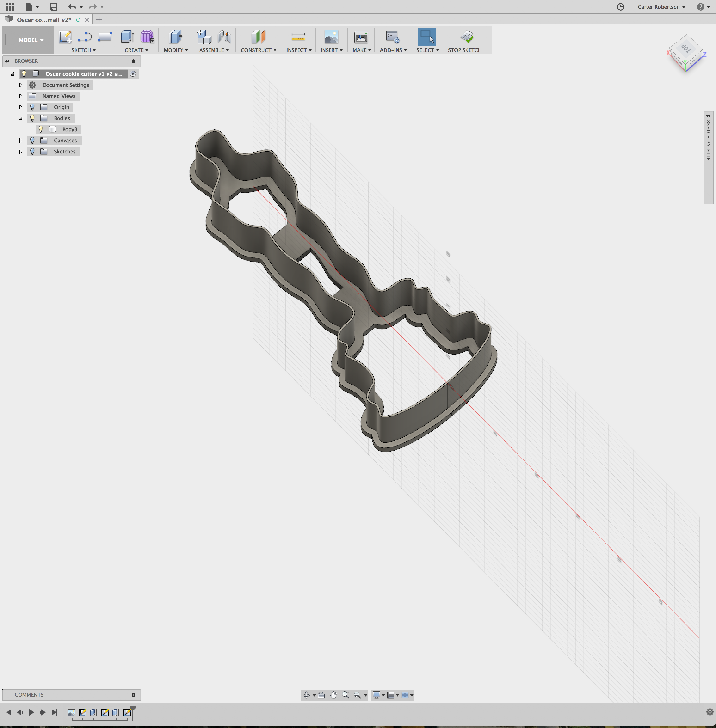The width and height of the screenshot is (716, 728).
Task: Collapse the Browser panel arrows
Action: pos(7,61)
